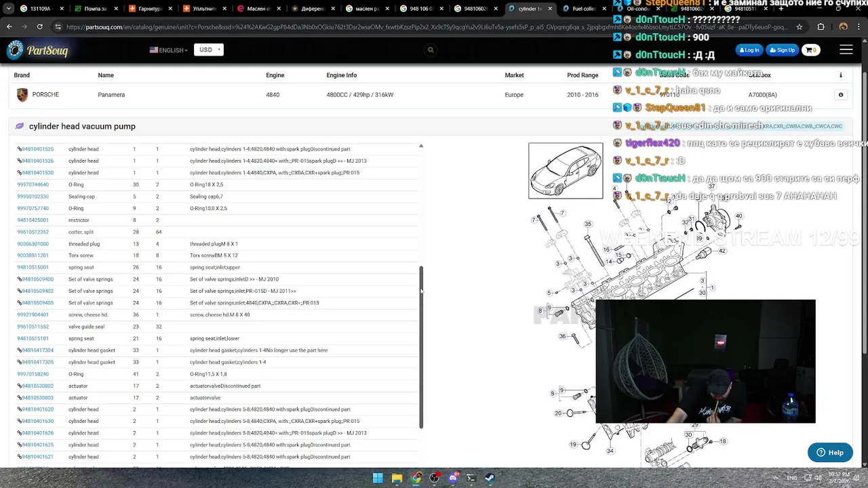Open the USD currency dropdown
Image resolution: width=868 pixels, height=488 pixels.
[208, 50]
